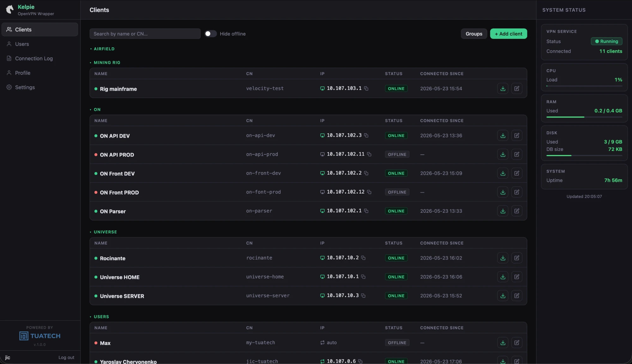Viewport: 632px width, 364px height.
Task: Edit the ON Front DEV client
Action: pos(517,173)
